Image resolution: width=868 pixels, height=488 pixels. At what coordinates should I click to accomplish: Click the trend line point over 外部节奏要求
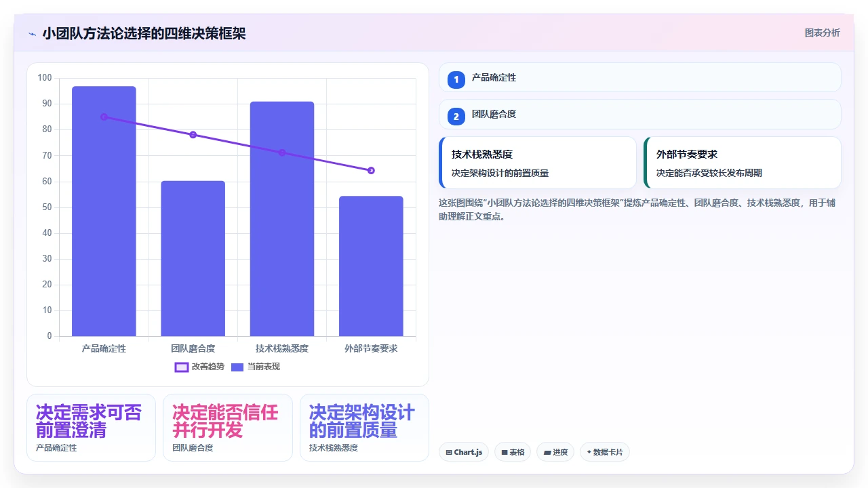click(371, 170)
